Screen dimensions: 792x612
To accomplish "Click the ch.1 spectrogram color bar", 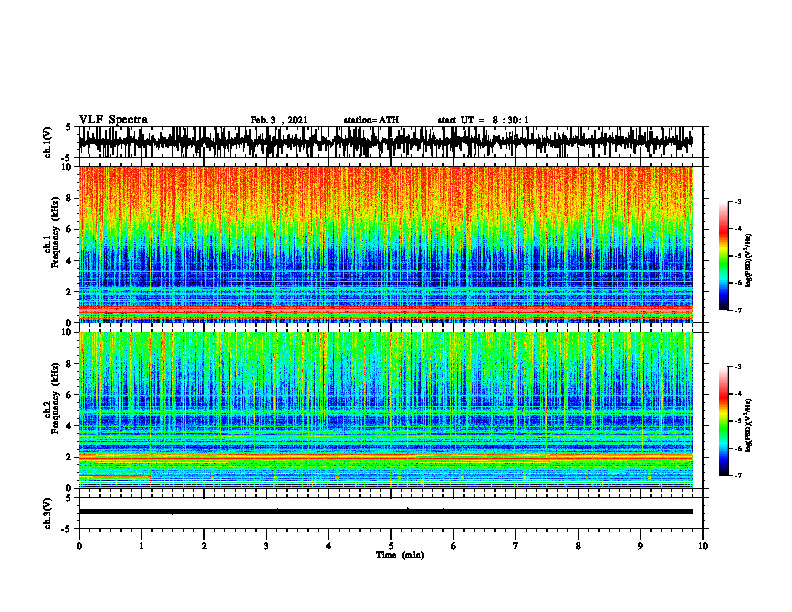I will [x=723, y=256].
